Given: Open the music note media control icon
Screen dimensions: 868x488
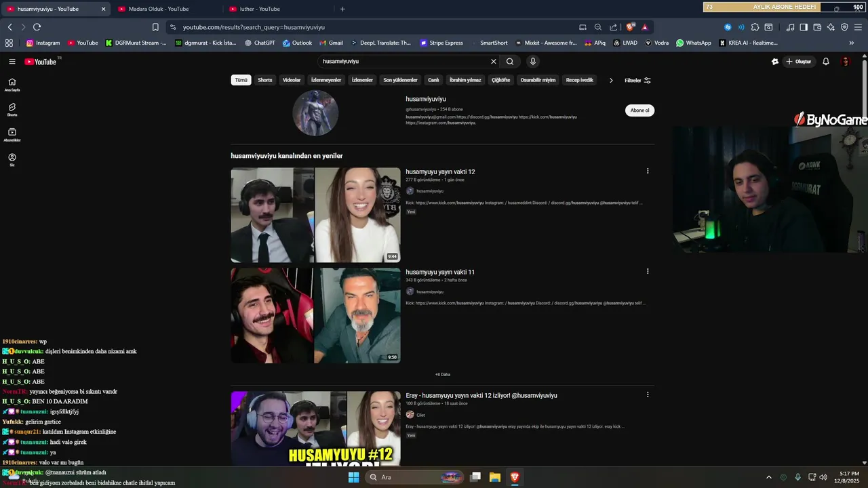Looking at the screenshot, I should point(790,27).
